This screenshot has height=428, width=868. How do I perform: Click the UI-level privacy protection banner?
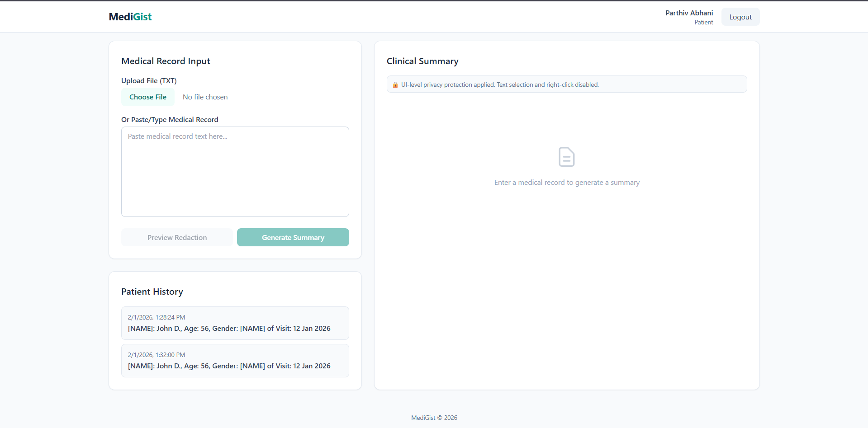566,84
